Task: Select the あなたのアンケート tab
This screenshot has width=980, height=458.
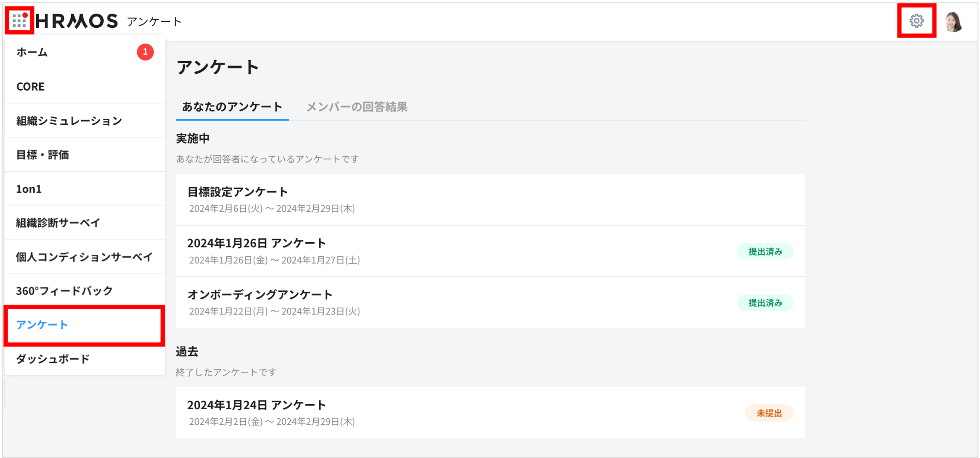Action: [232, 107]
